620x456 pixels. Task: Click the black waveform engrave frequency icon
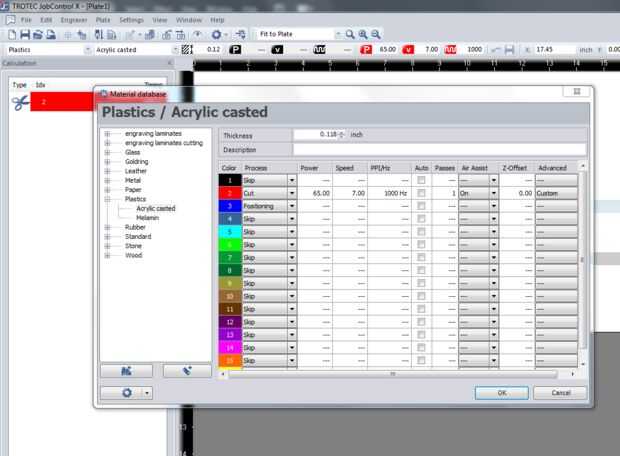coord(319,49)
